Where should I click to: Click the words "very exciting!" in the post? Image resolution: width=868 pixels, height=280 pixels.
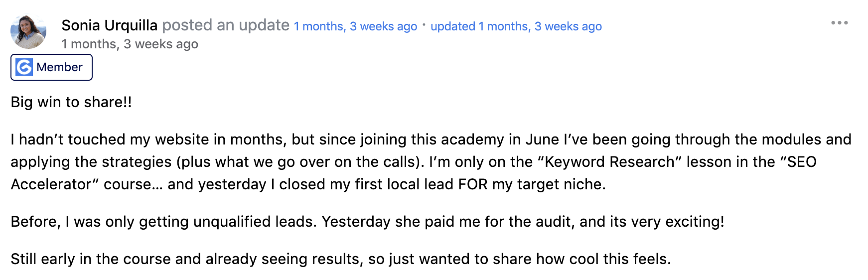coord(678,222)
